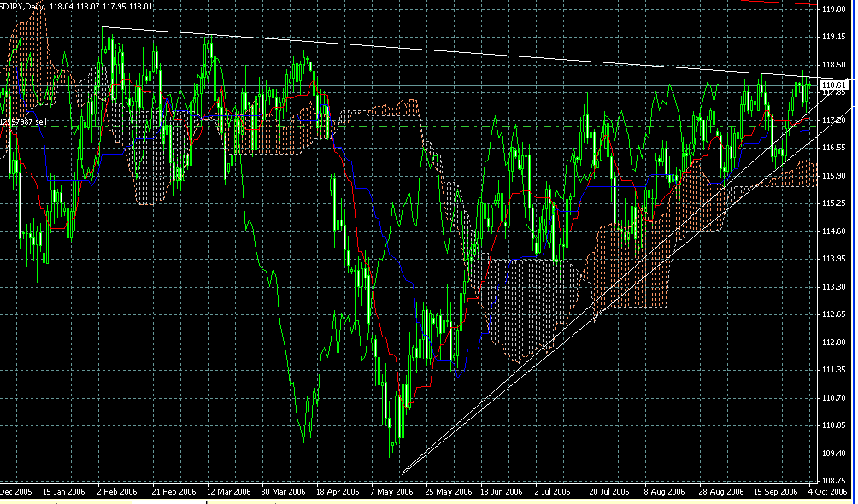Click the open value 118.04 in the chart header
This screenshot has height=504, width=858.
[x=61, y=7]
